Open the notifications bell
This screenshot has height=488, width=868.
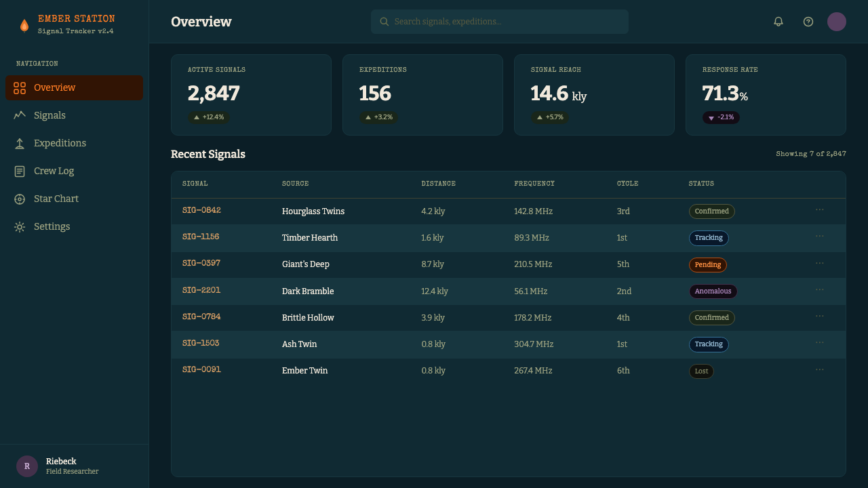pos(778,22)
